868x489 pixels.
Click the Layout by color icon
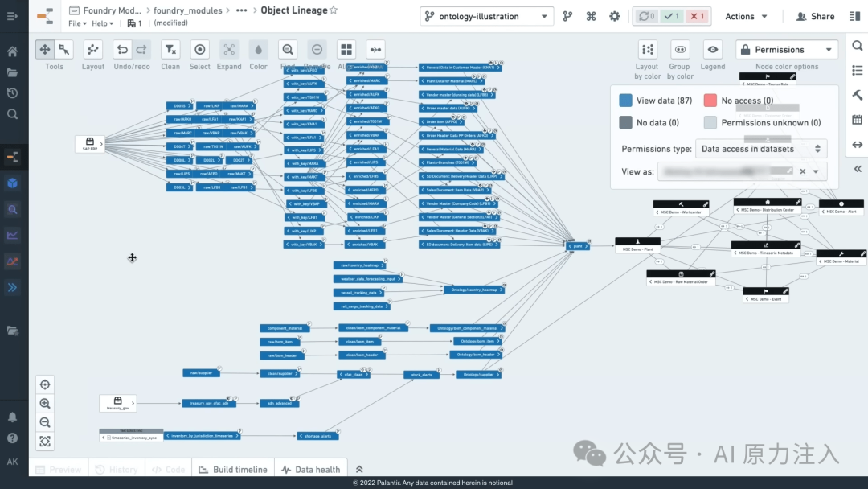pos(647,50)
